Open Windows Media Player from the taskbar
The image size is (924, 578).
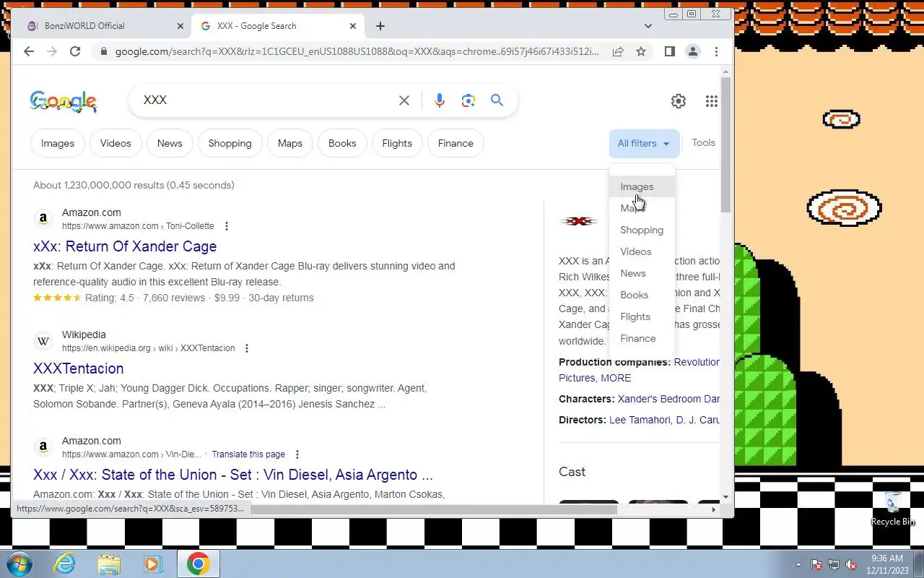click(x=153, y=564)
